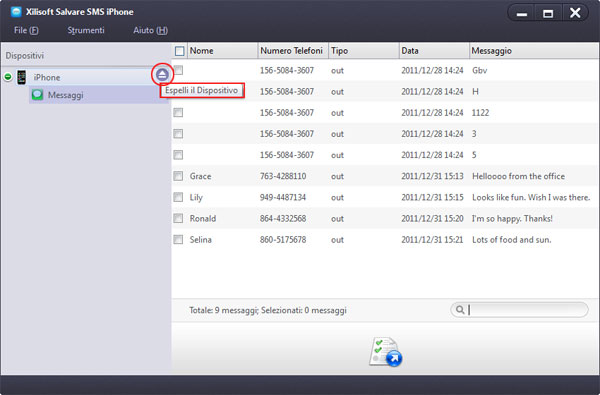Check the box for message 1122
Screen dimensions: 600x395
(x=178, y=113)
